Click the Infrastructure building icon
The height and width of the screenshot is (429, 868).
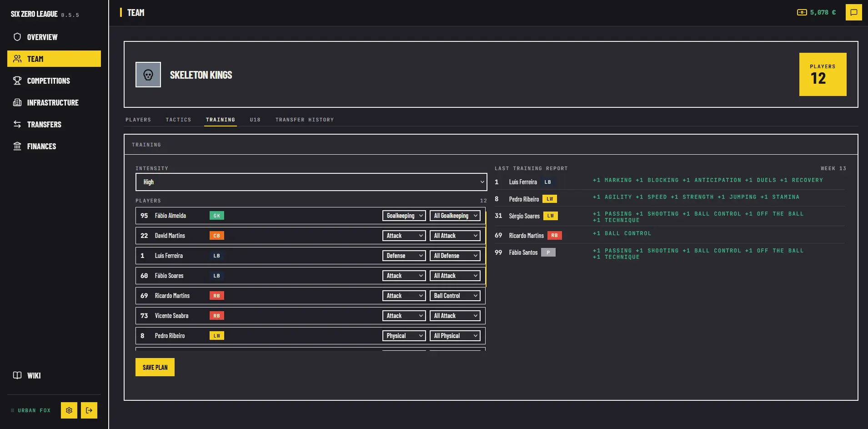[x=17, y=102]
